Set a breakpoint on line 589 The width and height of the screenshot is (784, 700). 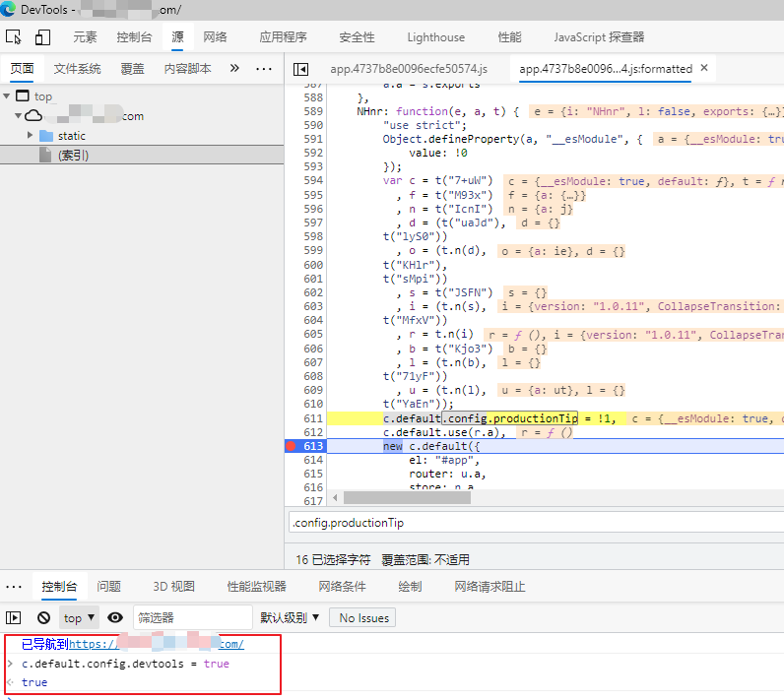pyautogui.click(x=313, y=111)
